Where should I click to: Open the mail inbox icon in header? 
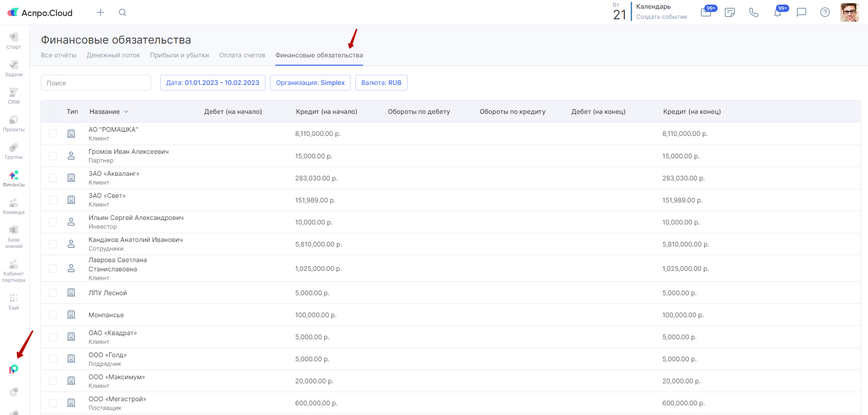coord(706,12)
